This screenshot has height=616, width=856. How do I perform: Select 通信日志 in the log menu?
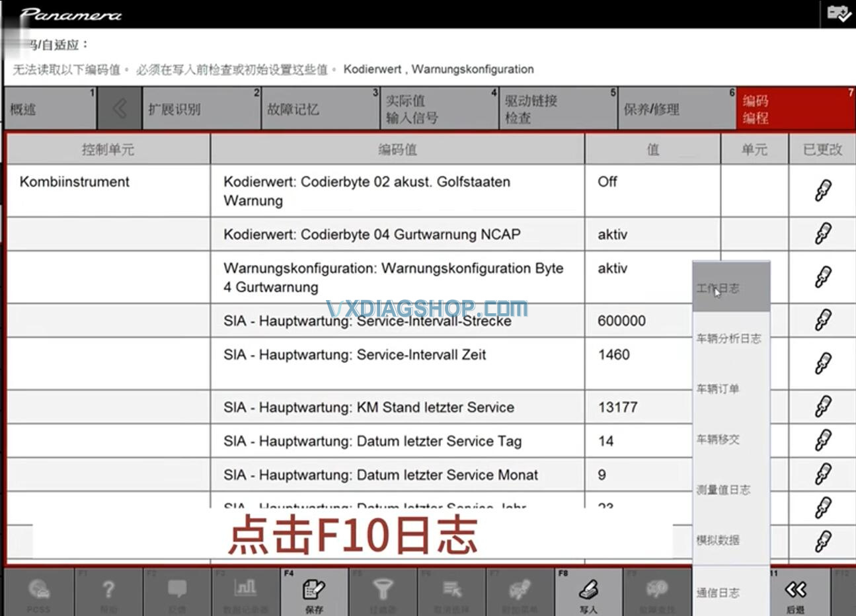point(731,592)
